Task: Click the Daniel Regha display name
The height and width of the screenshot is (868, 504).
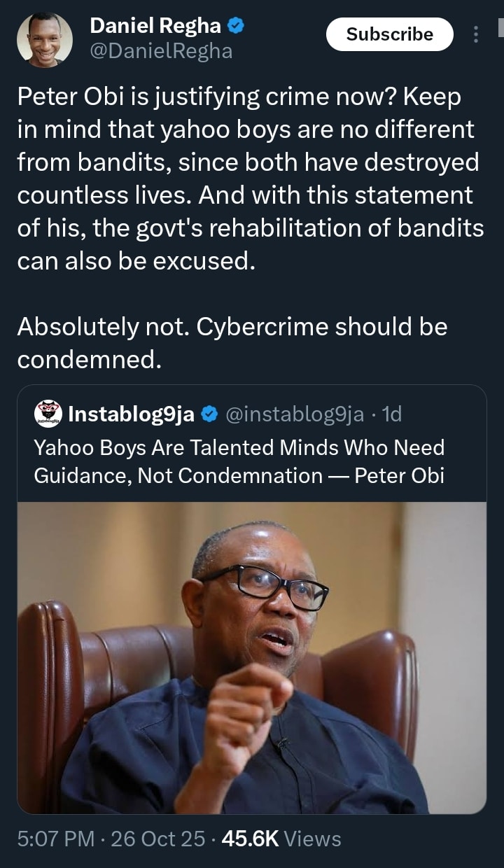Action: tap(155, 27)
